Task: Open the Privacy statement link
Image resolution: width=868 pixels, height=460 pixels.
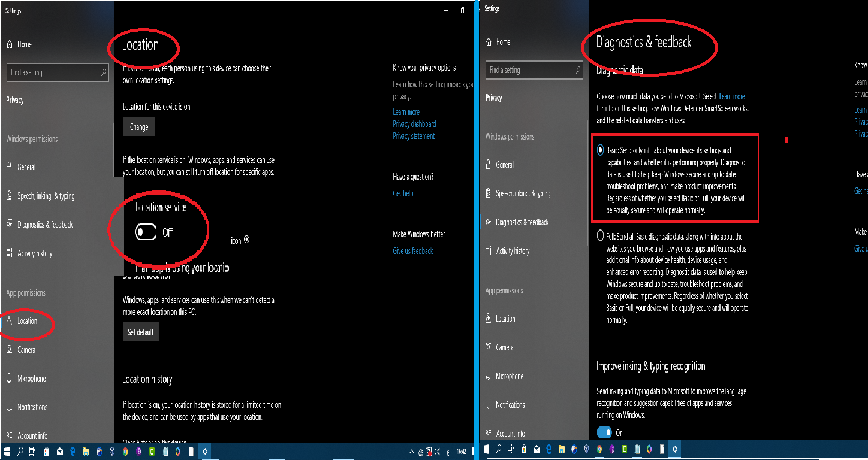Action: 414,136
